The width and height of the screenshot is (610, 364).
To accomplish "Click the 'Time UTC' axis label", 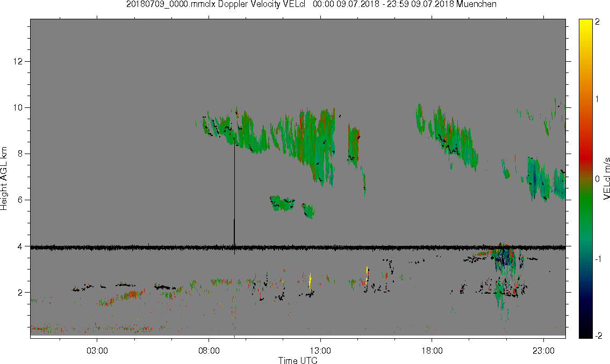I will click(x=298, y=360).
